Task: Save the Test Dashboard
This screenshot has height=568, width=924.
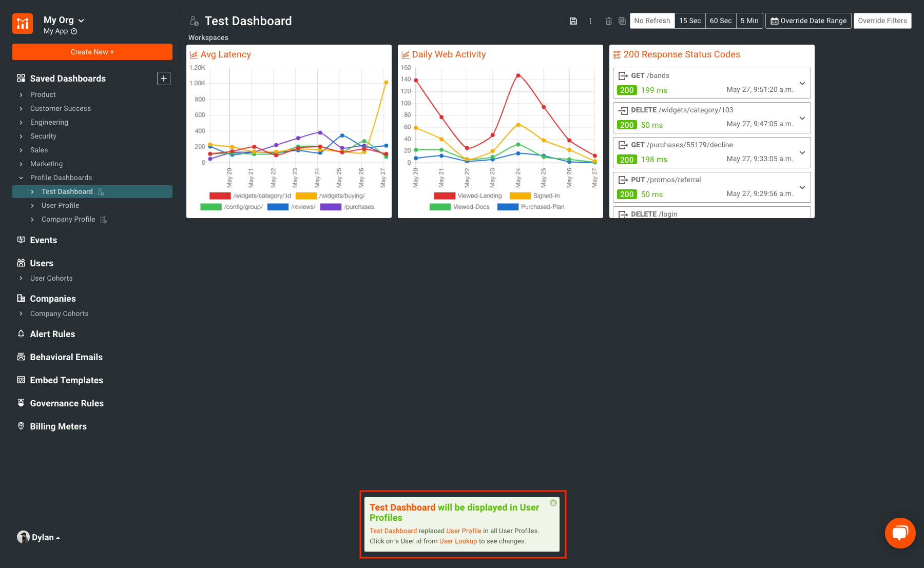Action: click(573, 21)
